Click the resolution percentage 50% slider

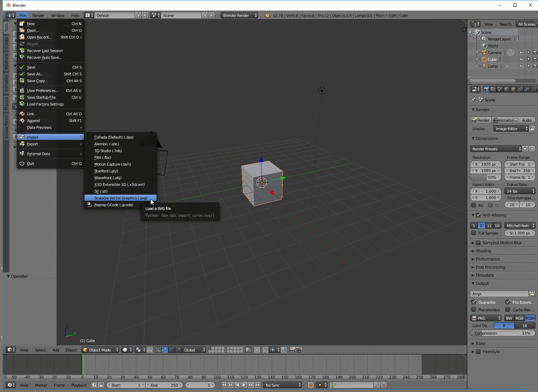486,177
